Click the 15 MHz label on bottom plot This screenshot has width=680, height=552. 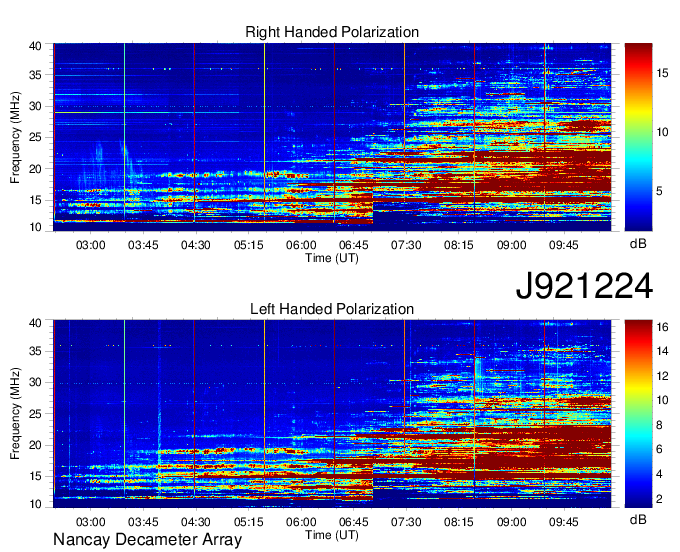[35, 477]
